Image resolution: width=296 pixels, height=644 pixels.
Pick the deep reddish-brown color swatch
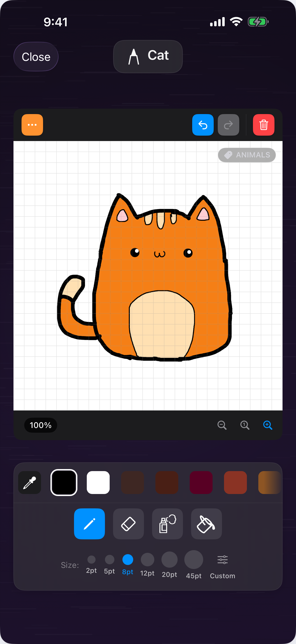[x=167, y=483]
